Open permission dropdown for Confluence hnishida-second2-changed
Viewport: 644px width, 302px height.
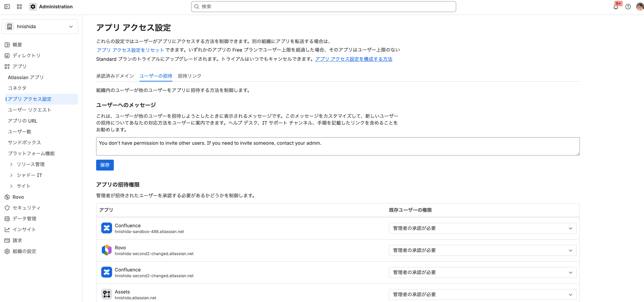click(482, 272)
